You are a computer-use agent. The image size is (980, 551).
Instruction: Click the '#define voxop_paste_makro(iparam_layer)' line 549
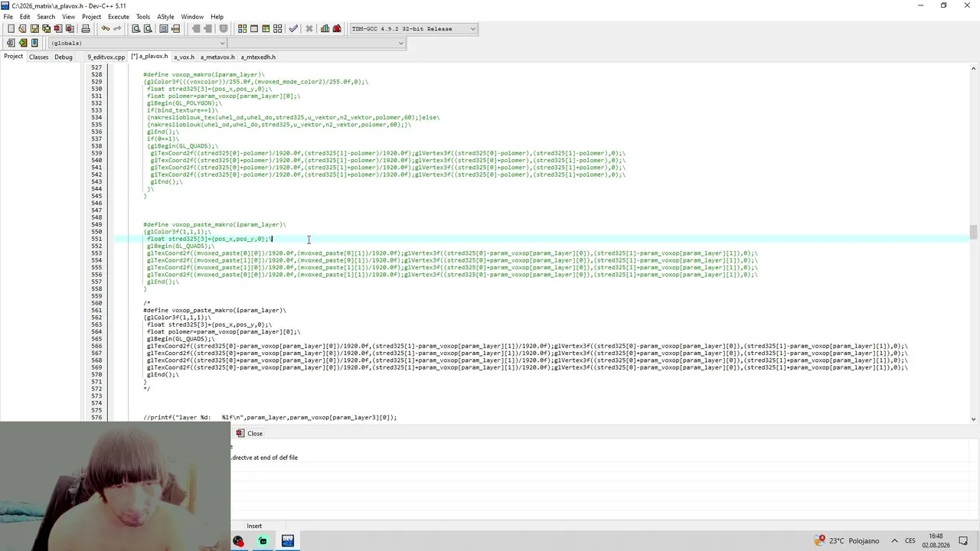pyautogui.click(x=214, y=225)
